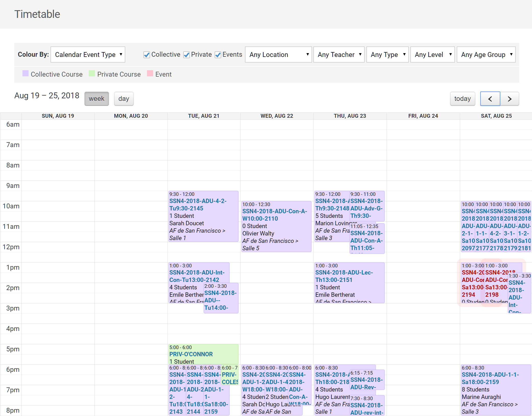The image size is (532, 416).
Task: Click the Event pink legend swatch
Action: click(x=150, y=74)
